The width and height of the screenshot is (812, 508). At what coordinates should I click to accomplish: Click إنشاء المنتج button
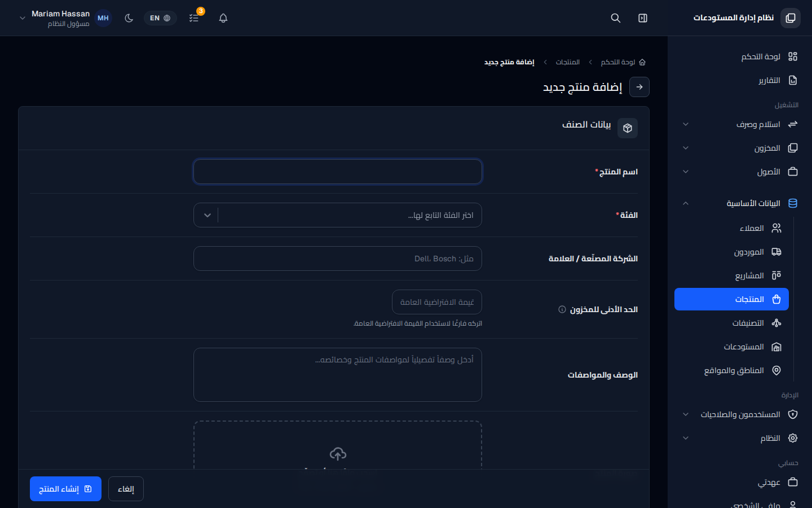click(65, 489)
